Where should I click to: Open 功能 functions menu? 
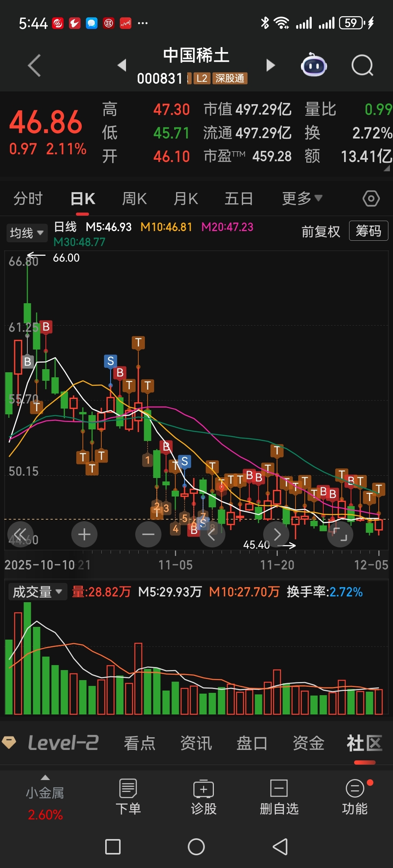click(x=355, y=796)
